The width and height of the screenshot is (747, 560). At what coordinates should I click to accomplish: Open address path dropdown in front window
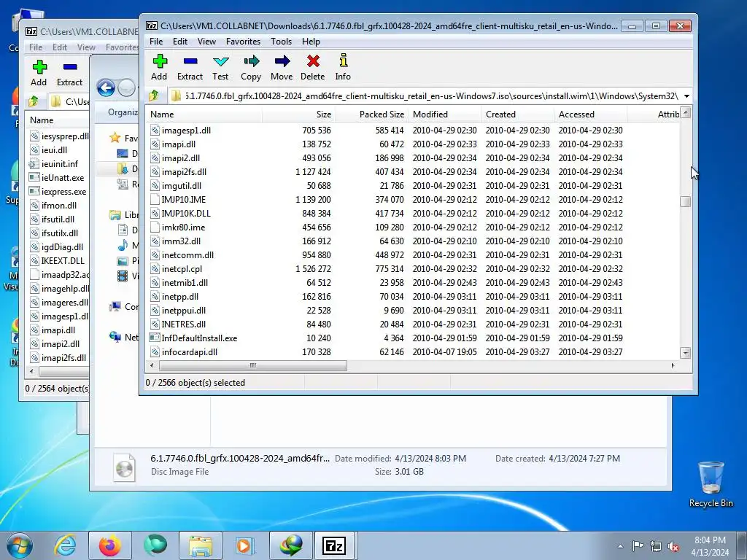coord(686,96)
